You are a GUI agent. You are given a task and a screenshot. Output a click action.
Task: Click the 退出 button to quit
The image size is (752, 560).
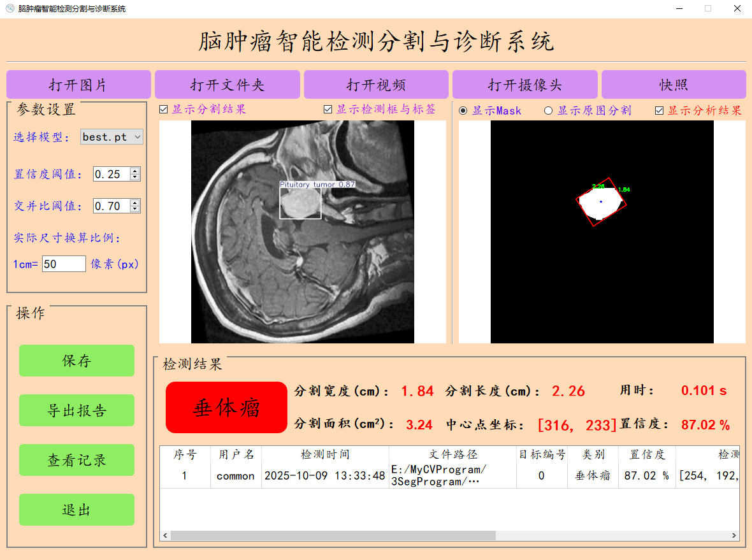(x=76, y=510)
